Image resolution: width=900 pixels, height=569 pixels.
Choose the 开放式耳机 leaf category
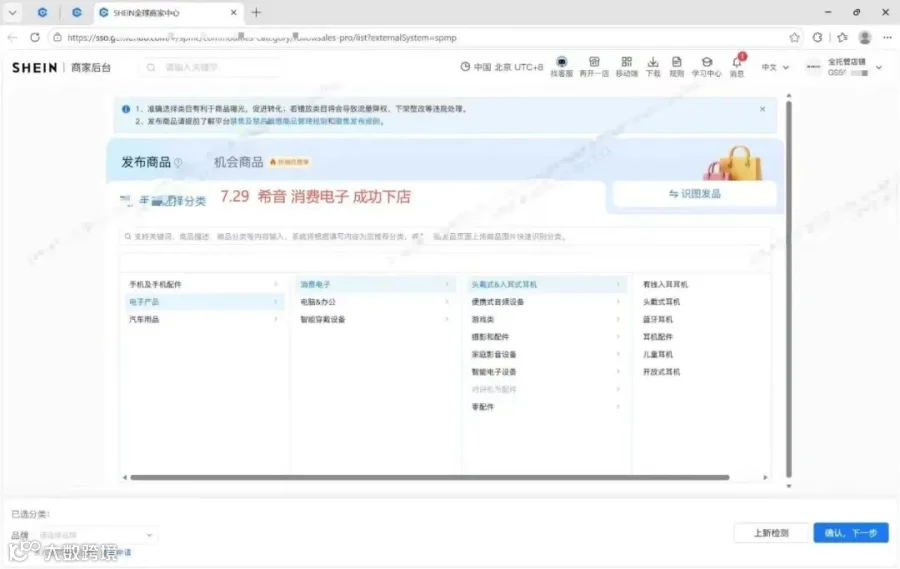point(661,371)
